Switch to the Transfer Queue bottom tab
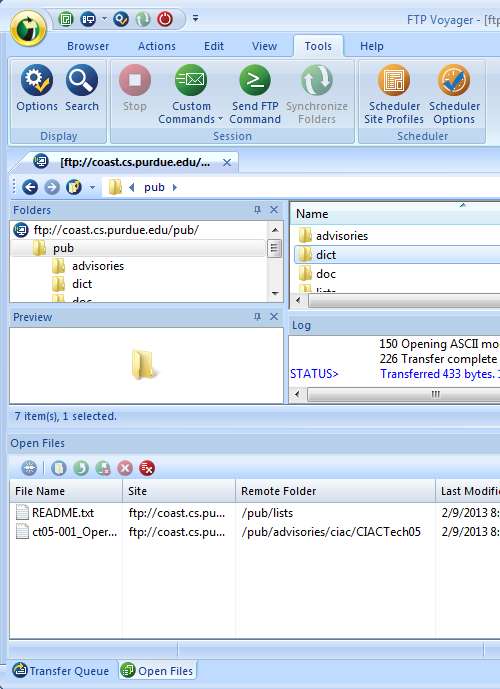Viewport: 500px width, 689px height. [62, 671]
